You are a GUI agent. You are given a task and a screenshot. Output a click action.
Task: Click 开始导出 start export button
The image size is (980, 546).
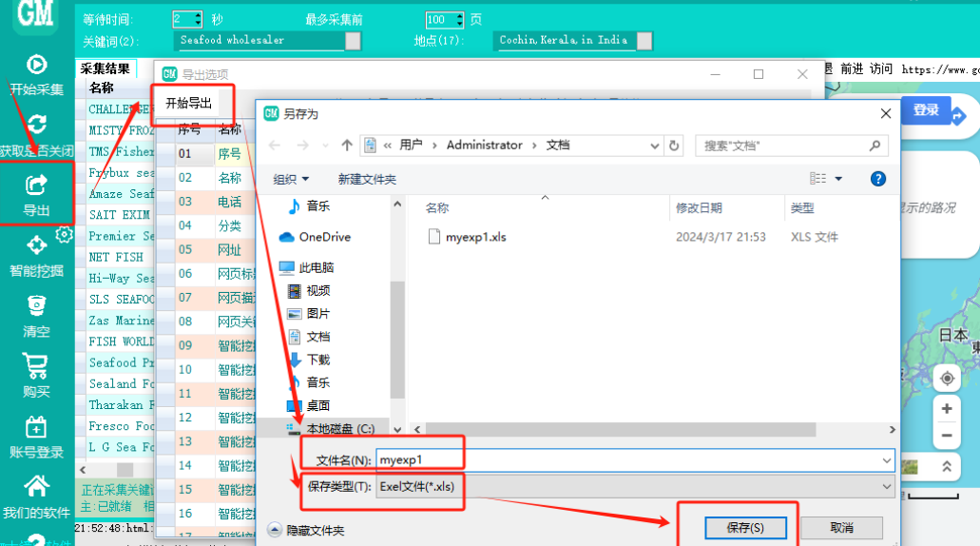pyautogui.click(x=189, y=104)
